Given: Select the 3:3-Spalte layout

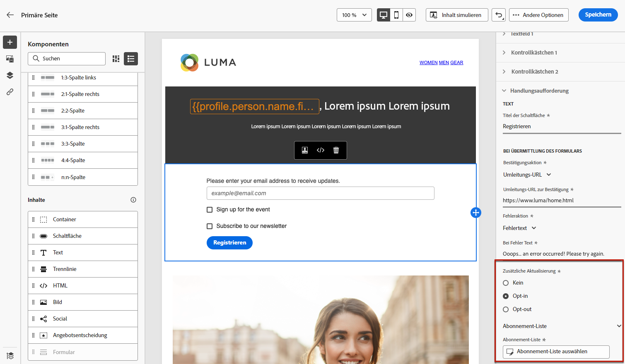Looking at the screenshot, I should pyautogui.click(x=83, y=144).
